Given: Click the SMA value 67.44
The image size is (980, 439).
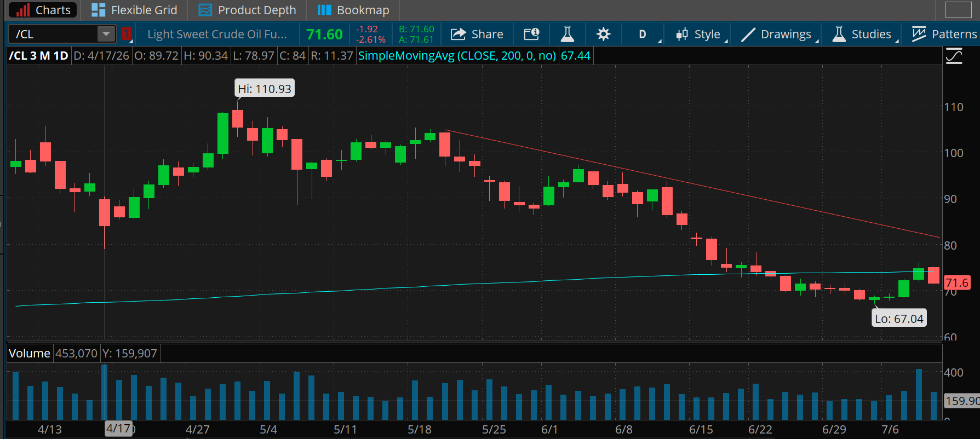Looking at the screenshot, I should (576, 55).
